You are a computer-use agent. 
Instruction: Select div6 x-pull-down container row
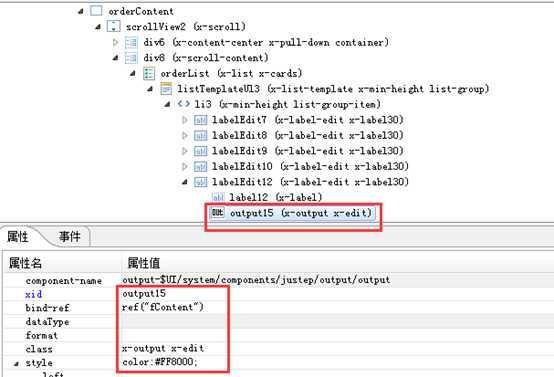click(x=266, y=42)
